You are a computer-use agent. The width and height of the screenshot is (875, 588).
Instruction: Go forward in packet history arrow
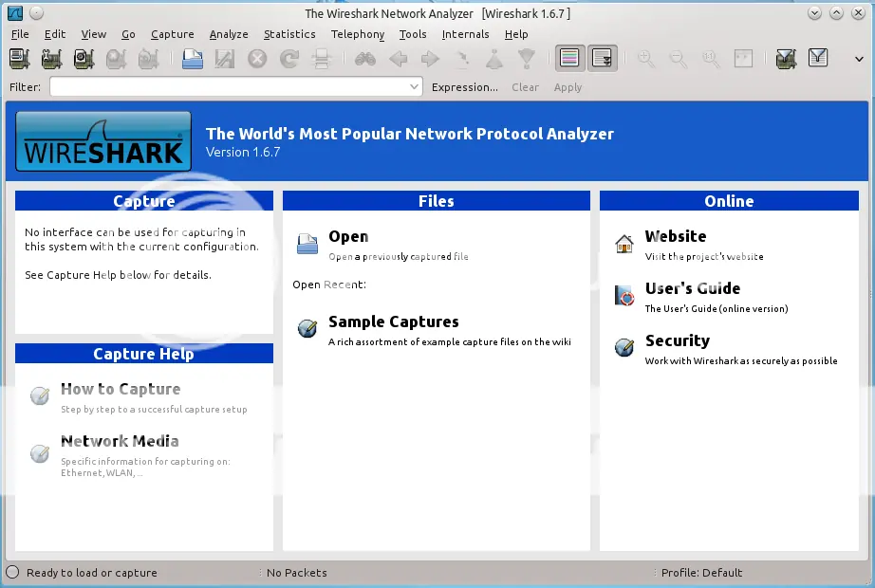point(430,59)
